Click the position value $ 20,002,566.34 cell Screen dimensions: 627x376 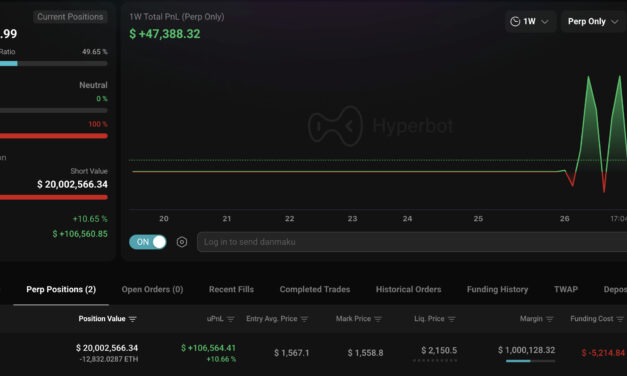click(x=107, y=348)
